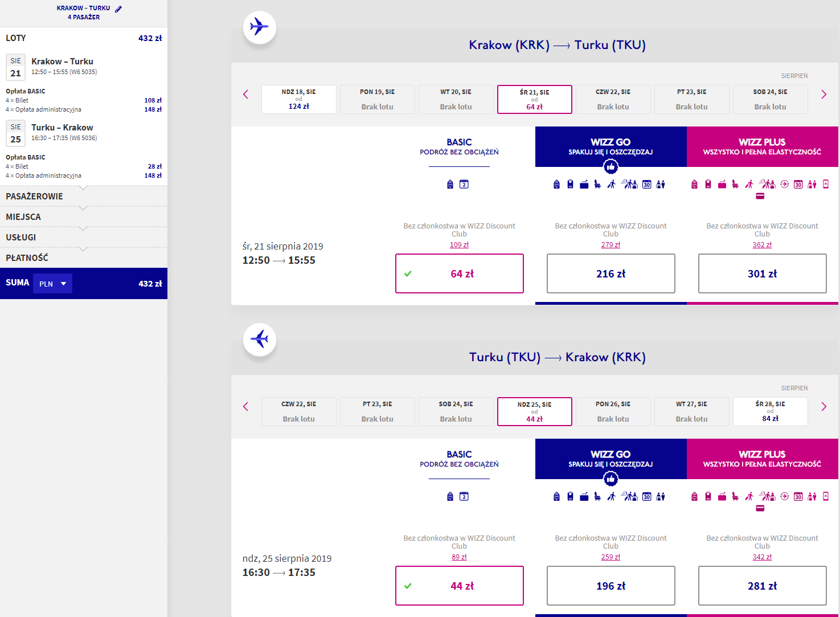Click calendar '2' icon under outbound BASIC fare

point(464,184)
